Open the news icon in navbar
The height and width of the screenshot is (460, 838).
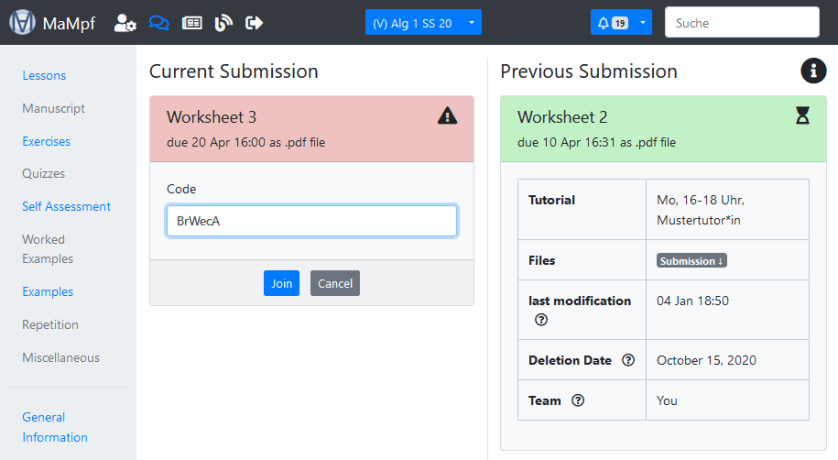point(191,22)
